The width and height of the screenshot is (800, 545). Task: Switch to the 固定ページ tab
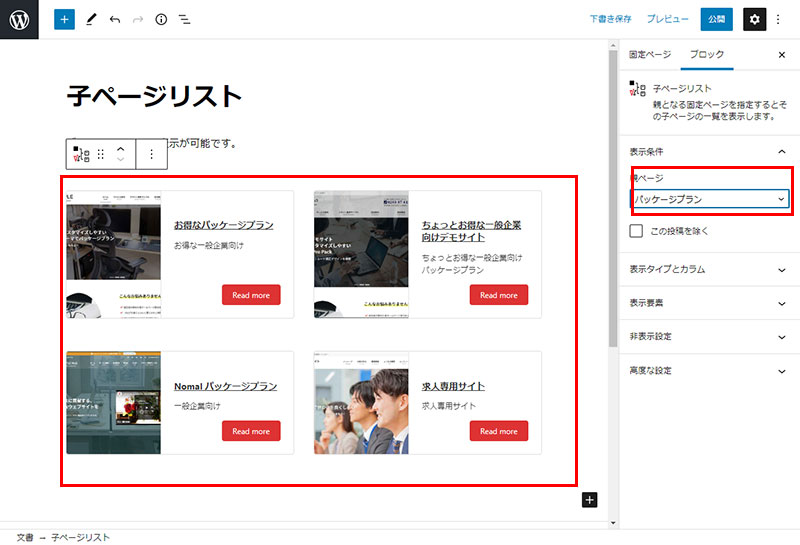click(x=650, y=54)
